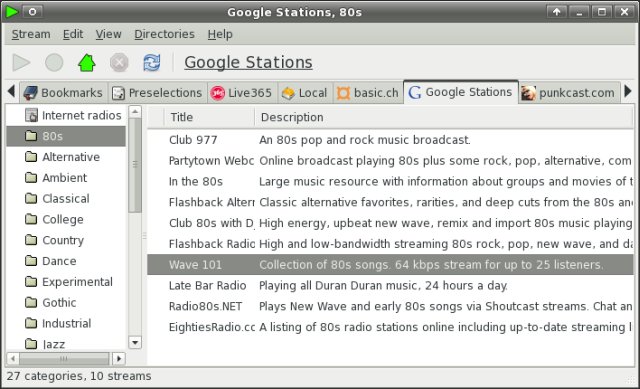
Task: Switch to the basic.ch tab
Action: coord(368,93)
